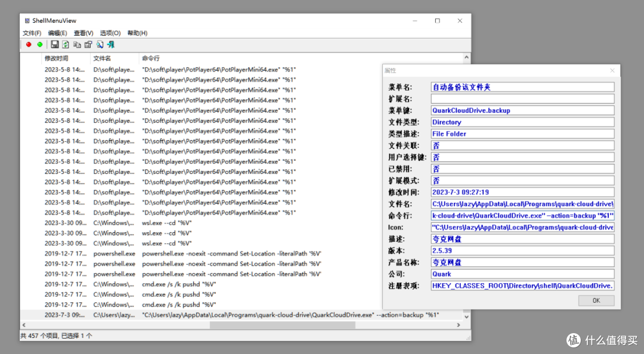Click OK in the properties dialog
The image size is (644, 354).
596,300
